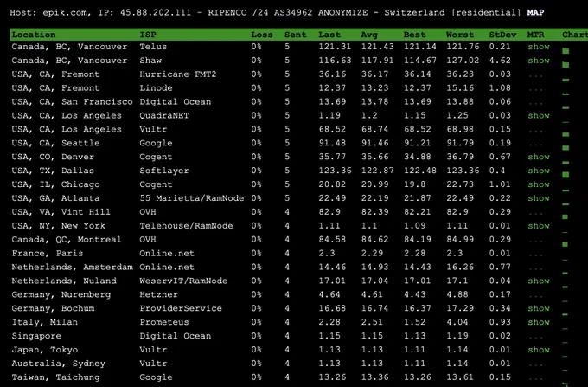Show MTR for New York Telehouse/RamNode row

point(539,226)
